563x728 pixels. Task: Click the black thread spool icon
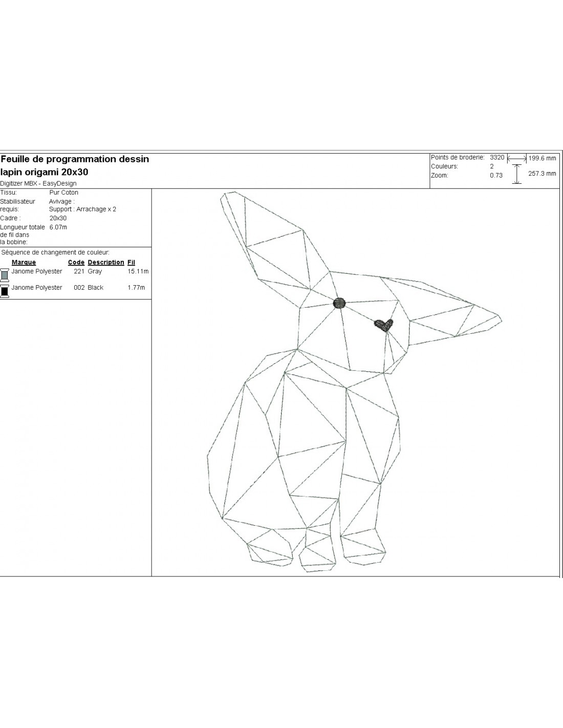pyautogui.click(x=4, y=291)
